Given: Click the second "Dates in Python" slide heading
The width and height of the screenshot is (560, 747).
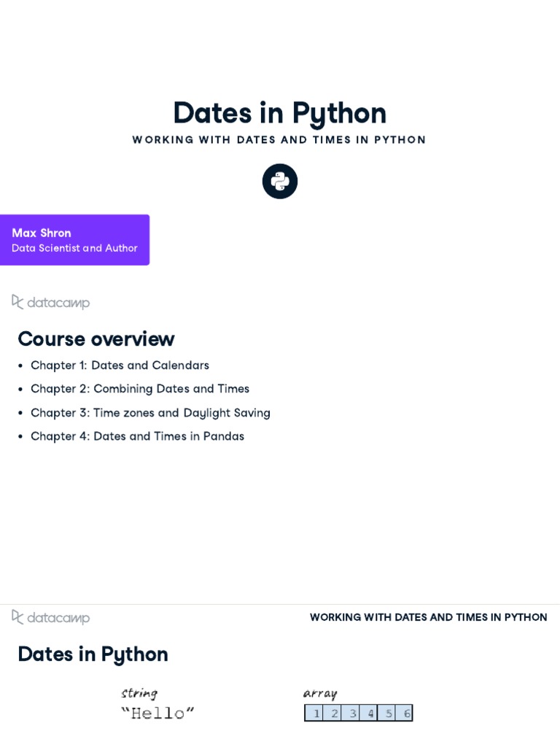Looking at the screenshot, I should click(93, 654).
